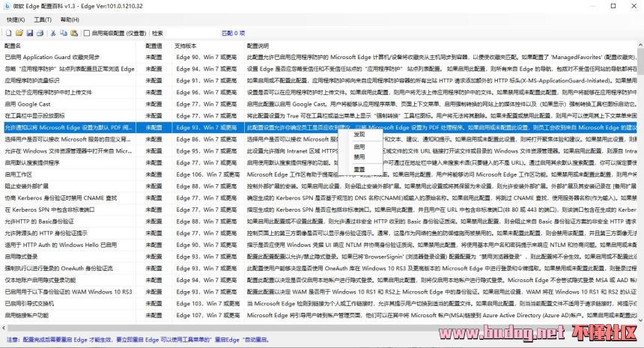644x348 pixels.
Task: Click the 匹配 0 项 match count label
Action: click(234, 33)
